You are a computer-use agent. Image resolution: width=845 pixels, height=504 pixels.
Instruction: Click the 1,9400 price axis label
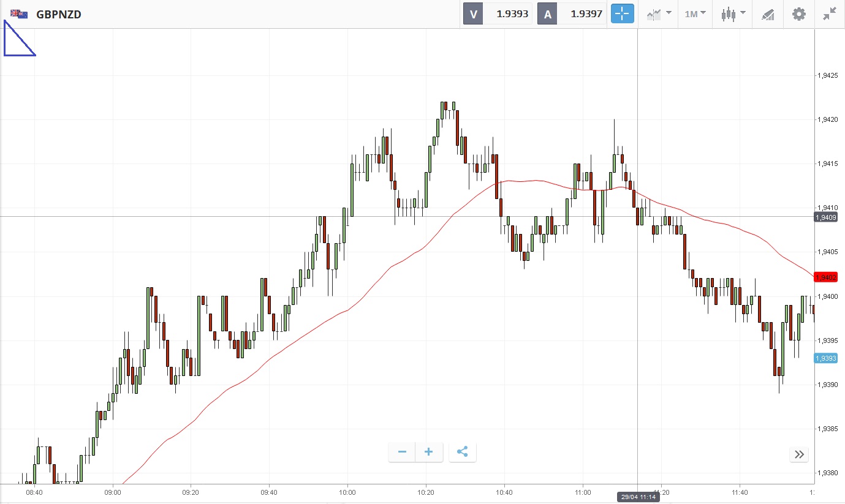pos(827,296)
